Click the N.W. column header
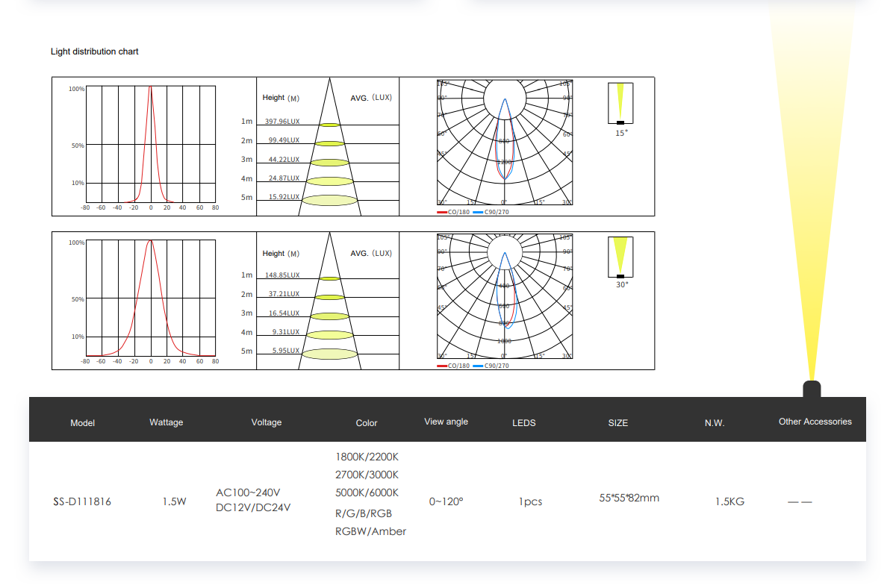The width and height of the screenshot is (896, 588). 715,423
